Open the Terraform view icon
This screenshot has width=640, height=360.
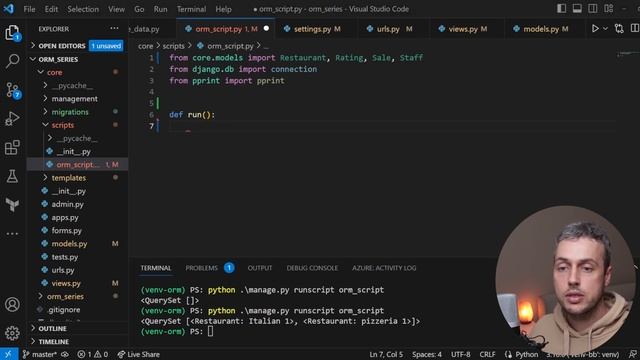12,204
